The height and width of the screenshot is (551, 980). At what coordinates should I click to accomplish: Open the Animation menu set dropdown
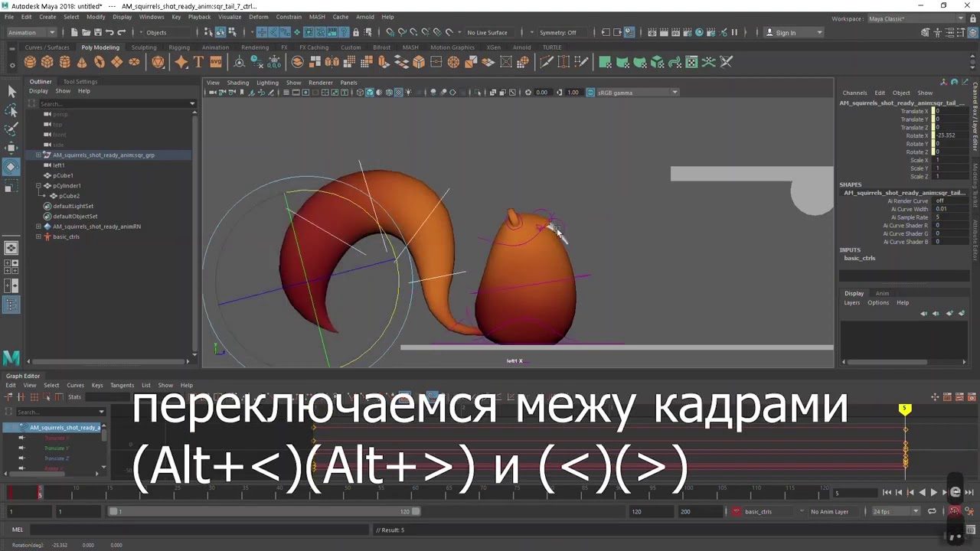[31, 32]
